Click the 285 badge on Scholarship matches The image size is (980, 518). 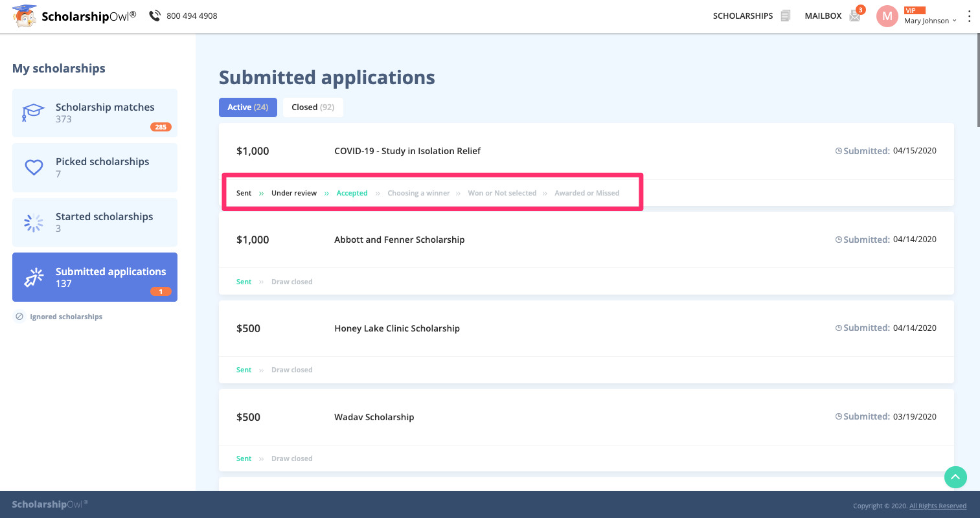pos(161,127)
